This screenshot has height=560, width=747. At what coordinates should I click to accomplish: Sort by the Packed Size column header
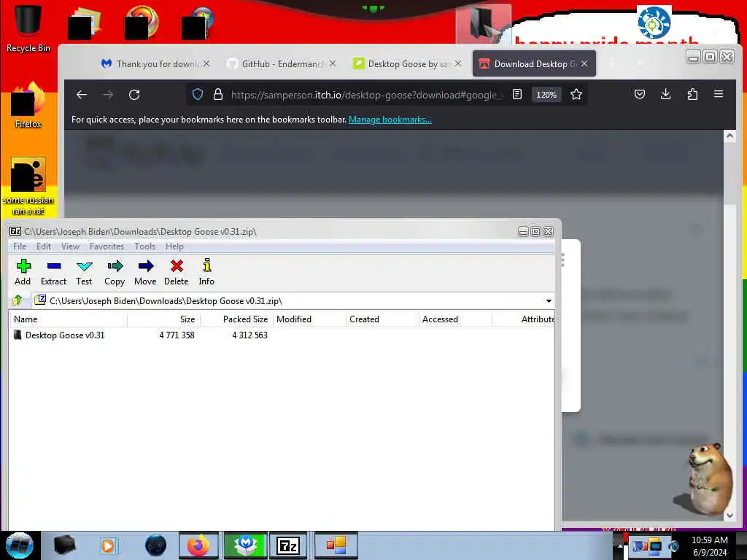(237, 319)
